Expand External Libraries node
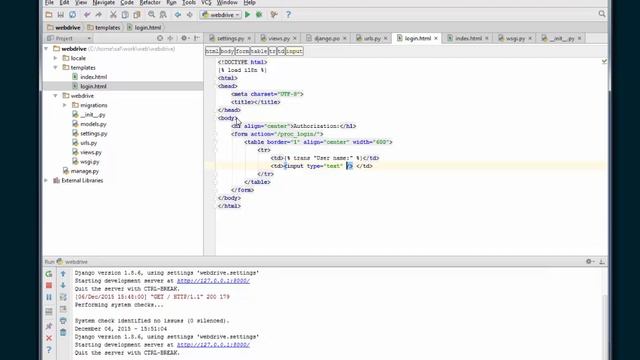The width and height of the screenshot is (640, 360). point(46,180)
